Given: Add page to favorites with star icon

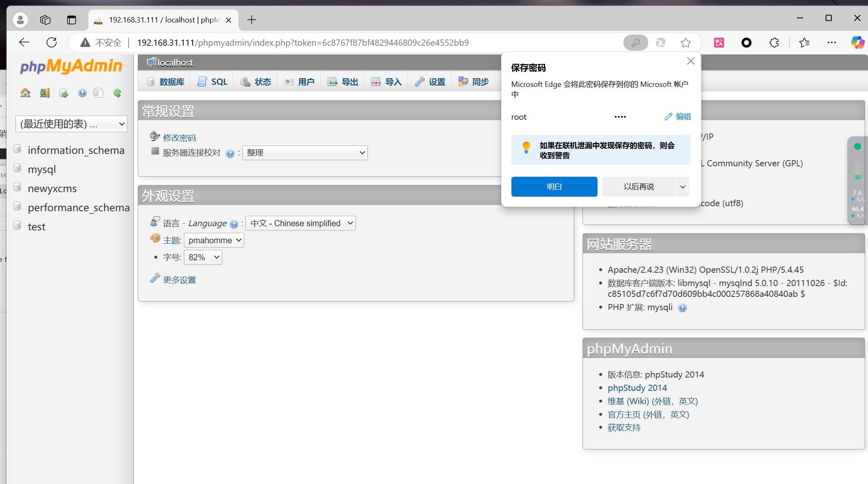Looking at the screenshot, I should pos(686,42).
